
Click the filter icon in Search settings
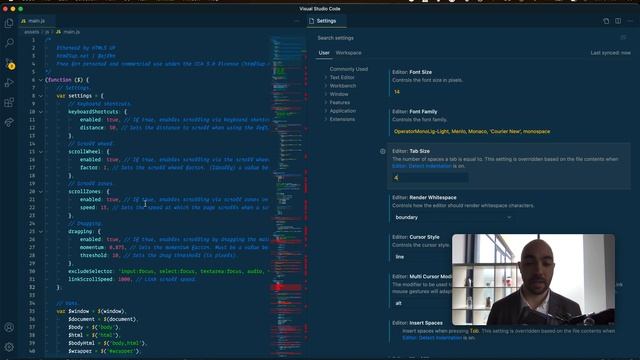pyautogui.click(x=623, y=38)
